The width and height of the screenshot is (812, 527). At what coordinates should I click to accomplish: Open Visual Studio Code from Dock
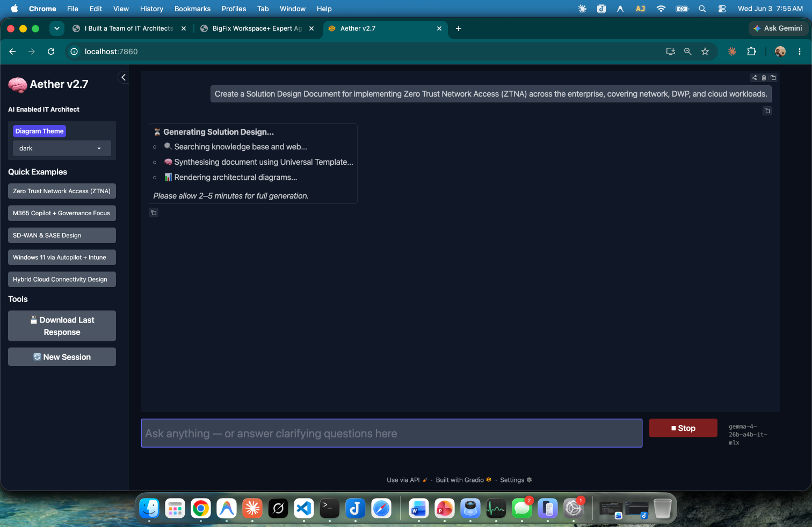tap(304, 508)
